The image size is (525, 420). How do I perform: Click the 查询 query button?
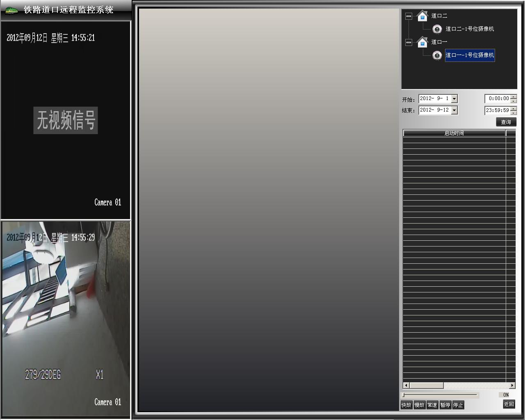(506, 122)
